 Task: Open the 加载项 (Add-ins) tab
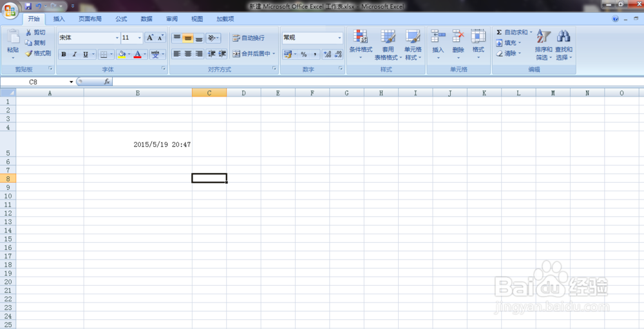pos(225,19)
